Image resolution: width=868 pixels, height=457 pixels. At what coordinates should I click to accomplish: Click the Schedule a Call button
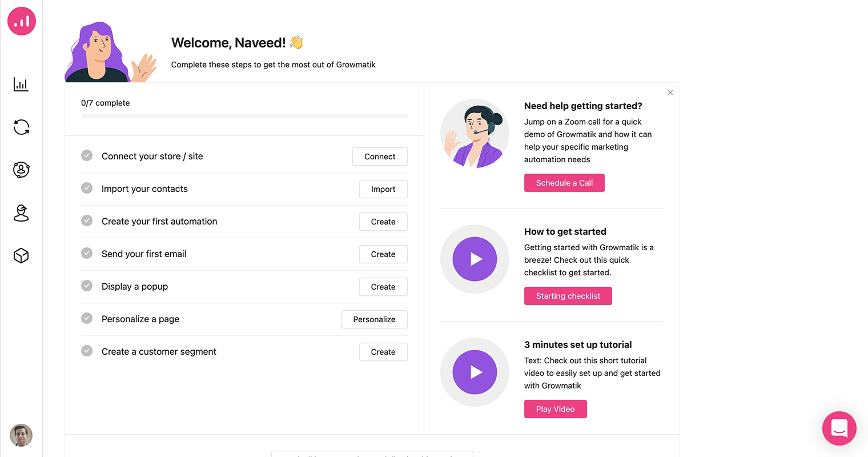tap(564, 183)
